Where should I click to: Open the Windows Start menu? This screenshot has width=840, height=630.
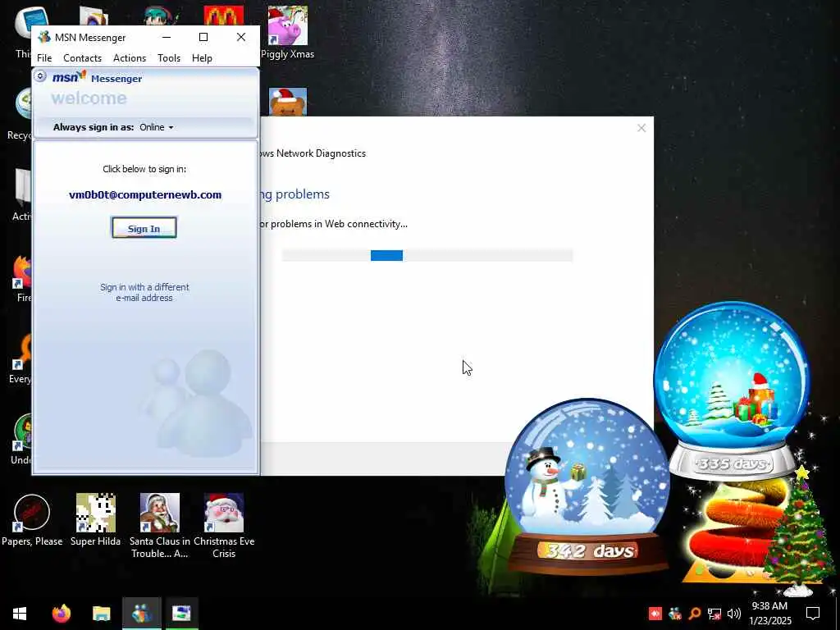(x=20, y=614)
